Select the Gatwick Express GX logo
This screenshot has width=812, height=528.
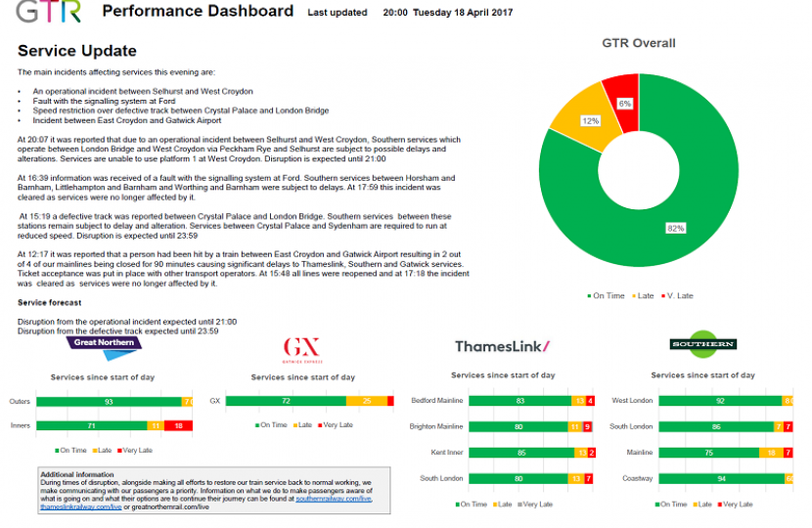tap(294, 348)
